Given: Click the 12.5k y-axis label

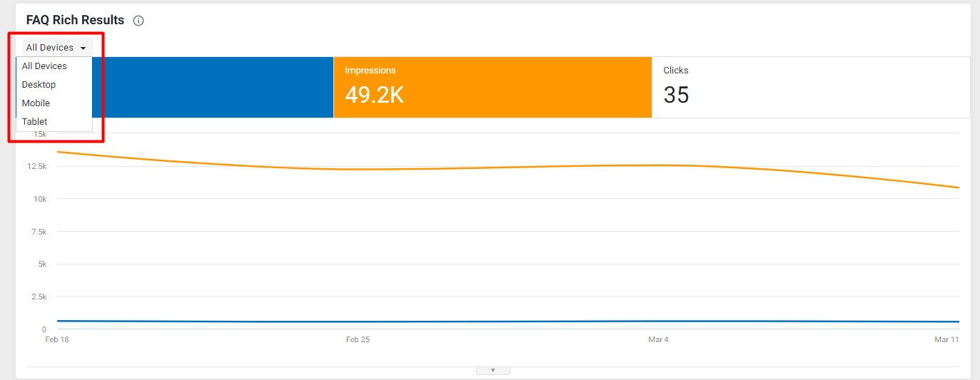Looking at the screenshot, I should click(37, 166).
